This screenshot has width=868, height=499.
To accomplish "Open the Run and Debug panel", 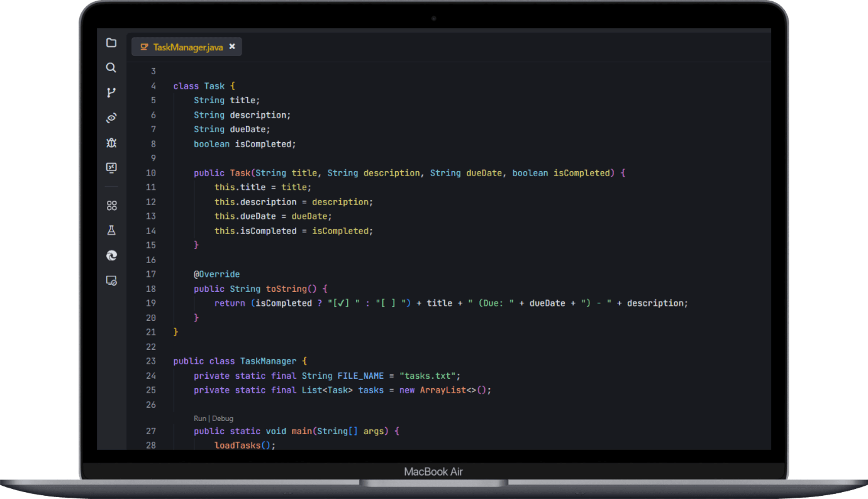I will coord(111,143).
